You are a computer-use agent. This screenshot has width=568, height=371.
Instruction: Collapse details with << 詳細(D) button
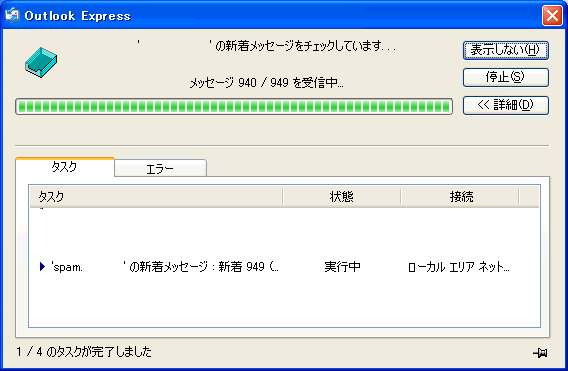(506, 105)
